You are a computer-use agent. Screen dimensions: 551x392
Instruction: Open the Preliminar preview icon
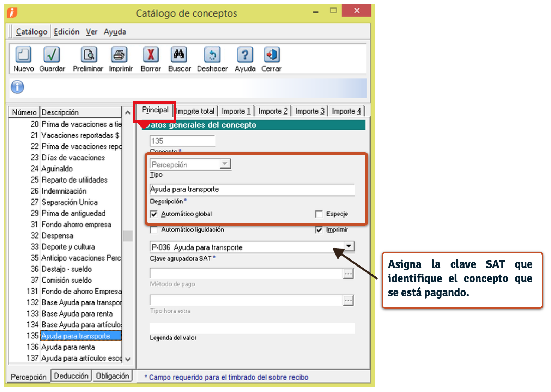(89, 55)
